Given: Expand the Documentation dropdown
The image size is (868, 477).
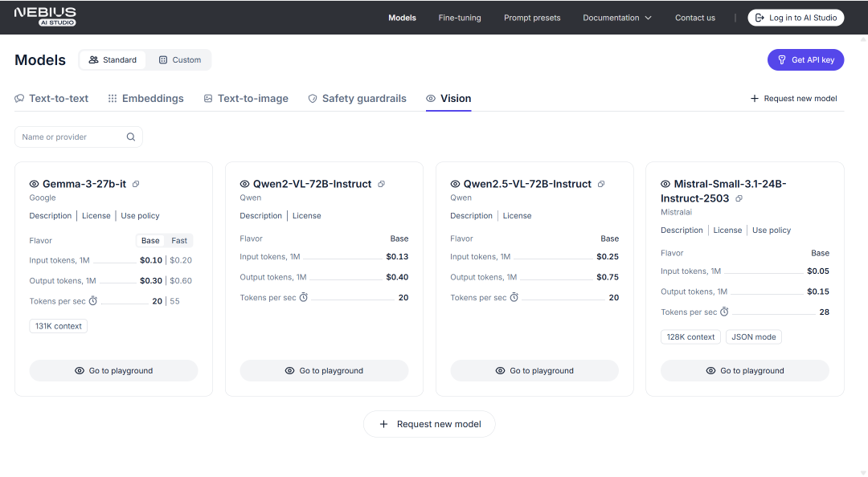Looking at the screenshot, I should click(x=616, y=18).
